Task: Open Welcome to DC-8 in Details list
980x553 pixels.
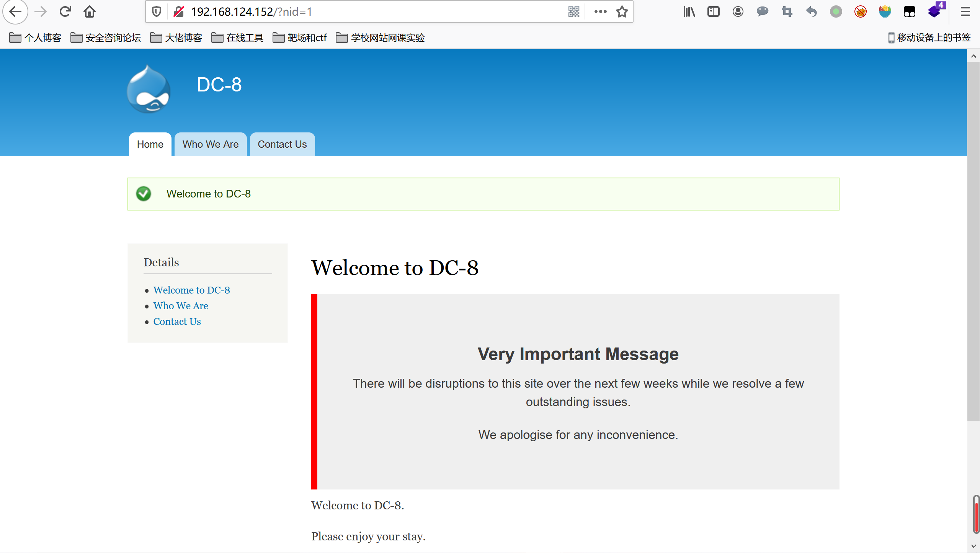Action: click(191, 290)
